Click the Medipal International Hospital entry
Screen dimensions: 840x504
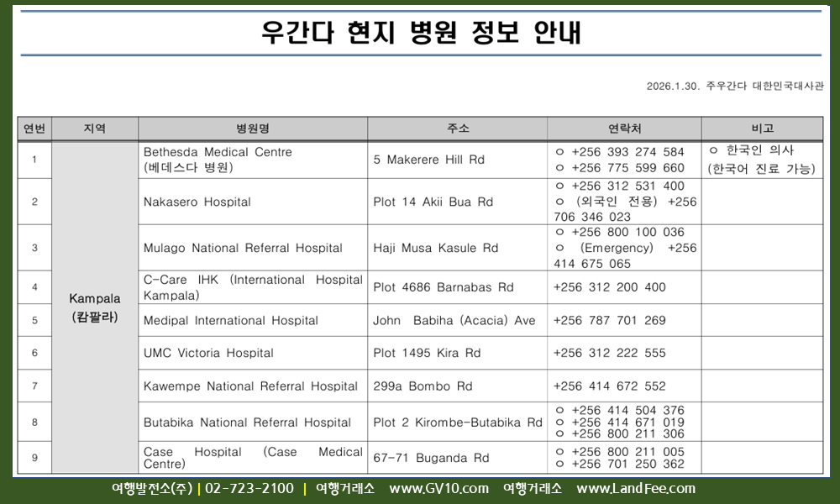231,320
